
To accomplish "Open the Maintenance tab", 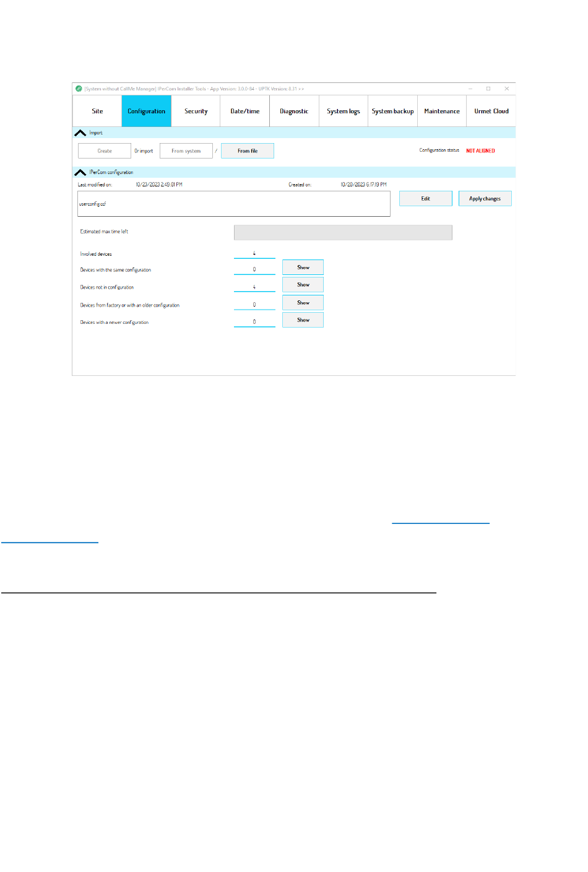I will point(442,111).
